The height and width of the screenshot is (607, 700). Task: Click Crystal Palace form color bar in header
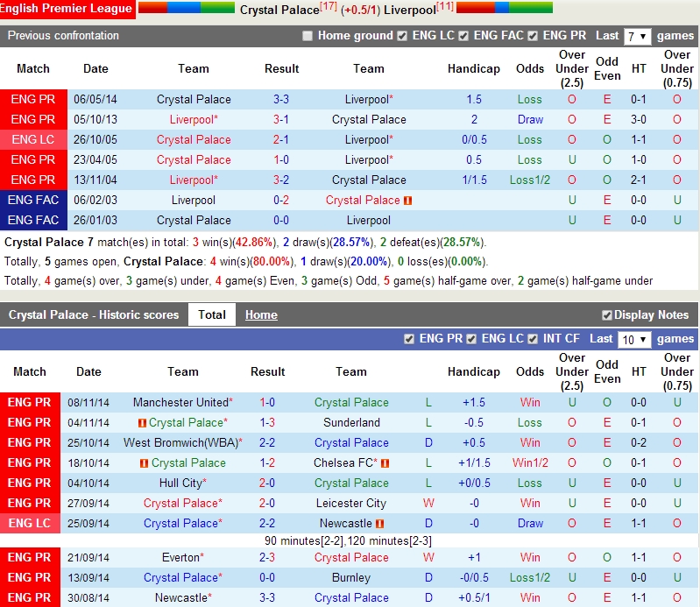pos(186,8)
